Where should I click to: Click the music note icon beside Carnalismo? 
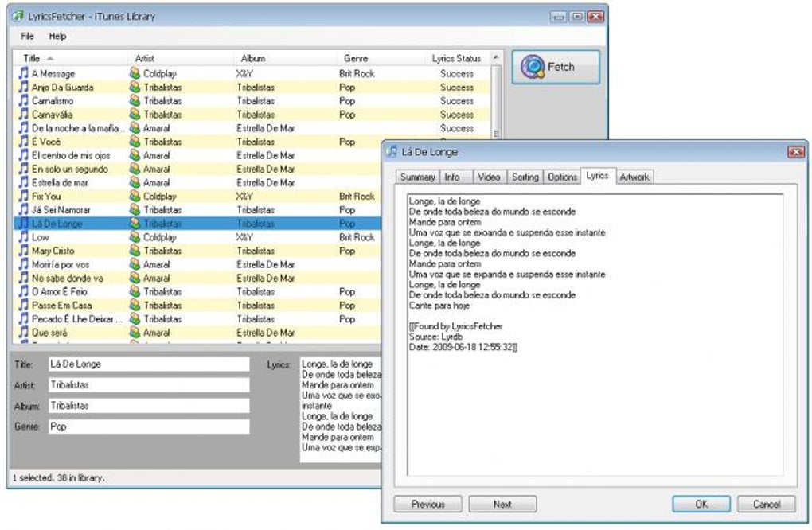(x=23, y=100)
